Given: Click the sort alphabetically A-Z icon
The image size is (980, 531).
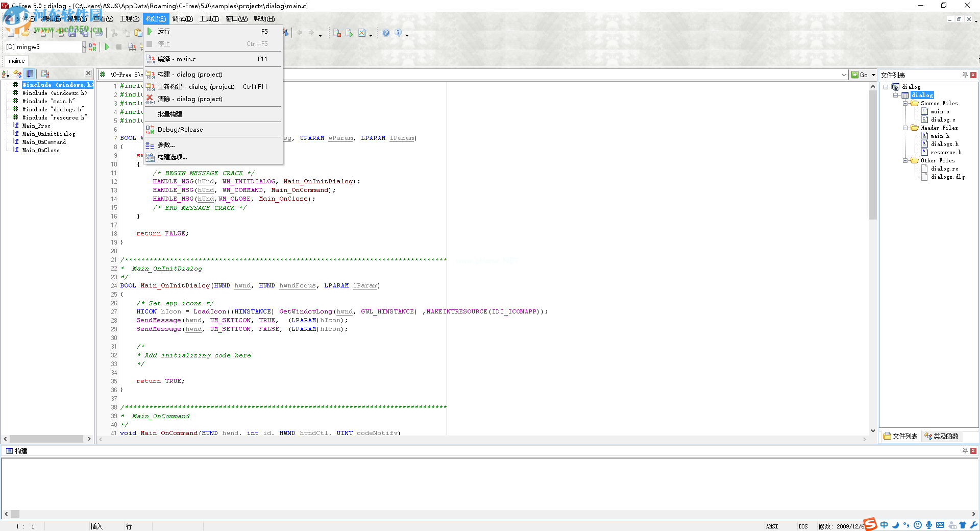Looking at the screenshot, I should coord(6,74).
